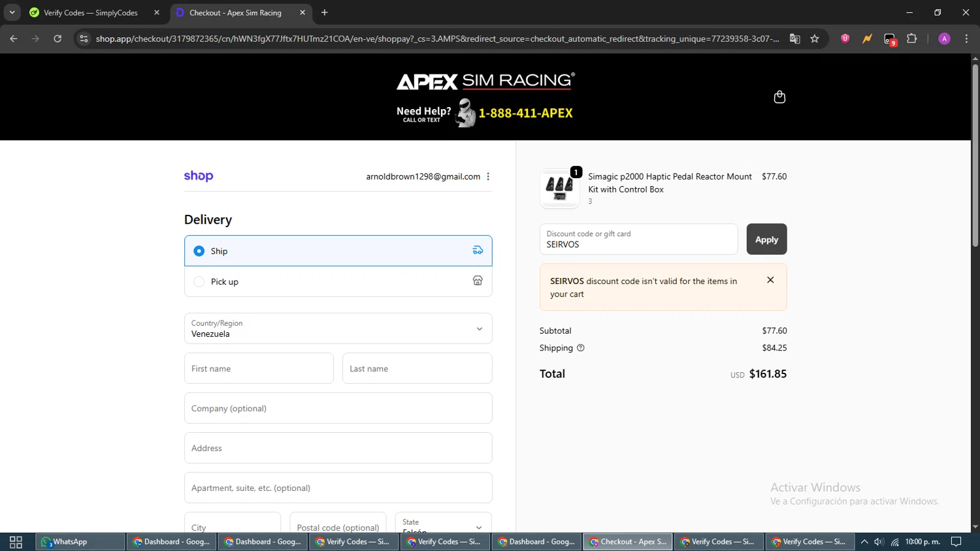Click the Apartment, suite field

coord(338,488)
